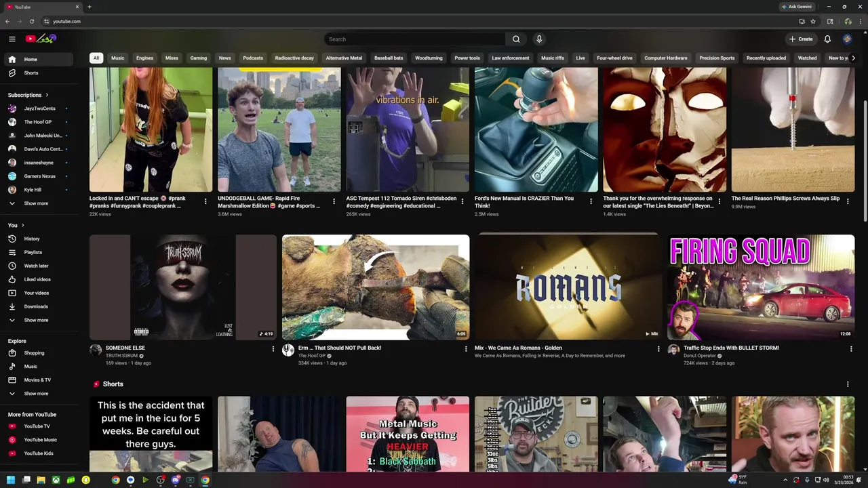The height and width of the screenshot is (488, 868).
Task: Open TRUTH:S3RUM channel link
Action: coord(122,356)
